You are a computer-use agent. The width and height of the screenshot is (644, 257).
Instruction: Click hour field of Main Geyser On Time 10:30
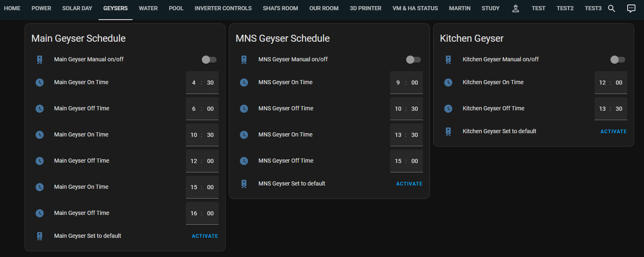(194, 135)
